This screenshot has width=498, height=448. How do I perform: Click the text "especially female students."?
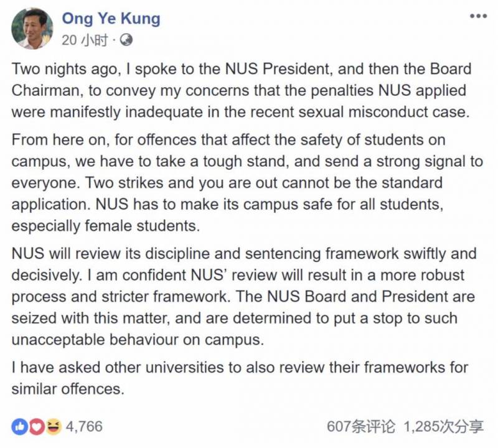[x=106, y=226]
